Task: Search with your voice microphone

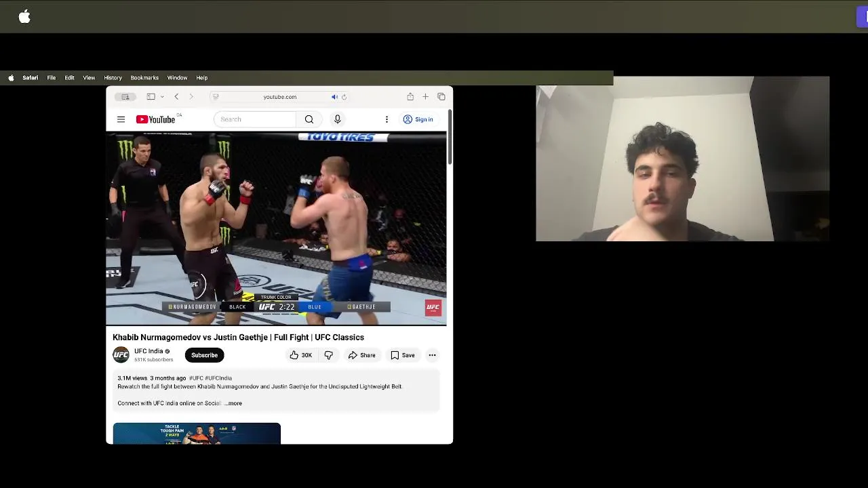Action: point(338,119)
